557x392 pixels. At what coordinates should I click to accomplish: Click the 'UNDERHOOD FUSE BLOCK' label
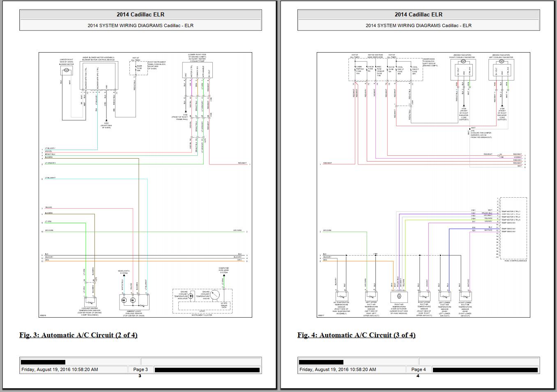click(429, 60)
